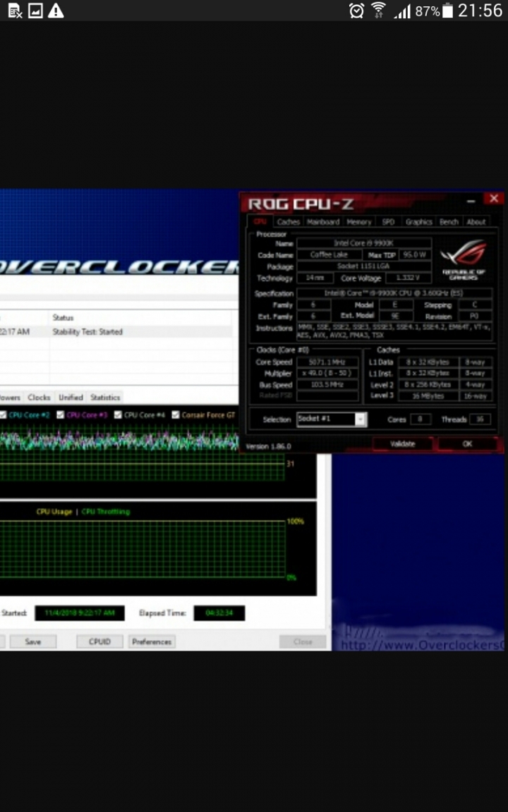This screenshot has height=812, width=508.
Task: Click the Save button in stability test
Action: pyautogui.click(x=32, y=641)
